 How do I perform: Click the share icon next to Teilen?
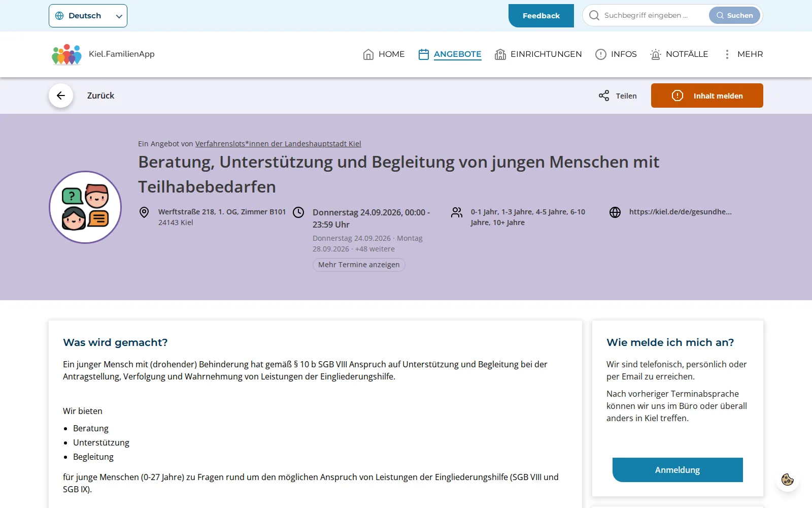coord(604,96)
